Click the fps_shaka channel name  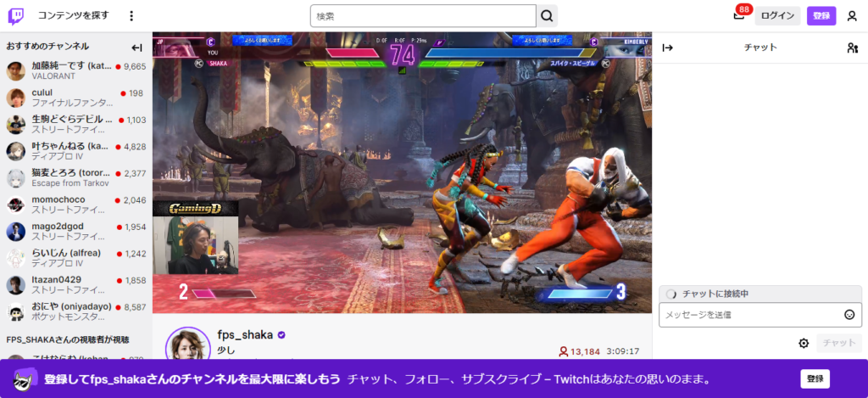pyautogui.click(x=245, y=335)
